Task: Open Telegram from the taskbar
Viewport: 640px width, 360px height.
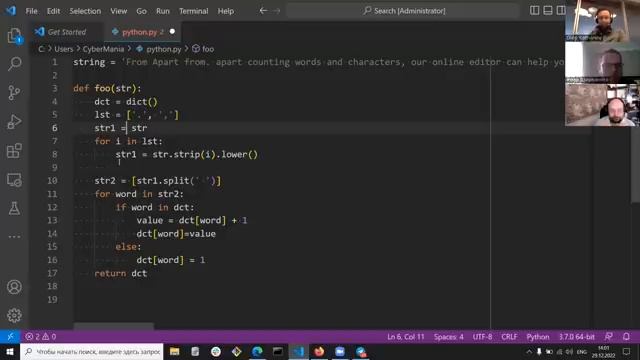Action: pyautogui.click(x=361, y=351)
